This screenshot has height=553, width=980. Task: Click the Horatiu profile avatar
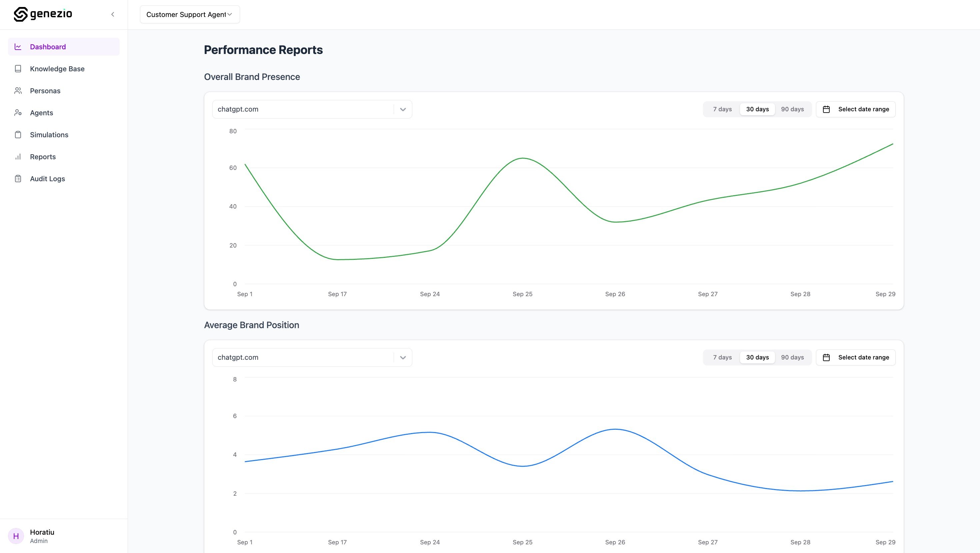16,536
